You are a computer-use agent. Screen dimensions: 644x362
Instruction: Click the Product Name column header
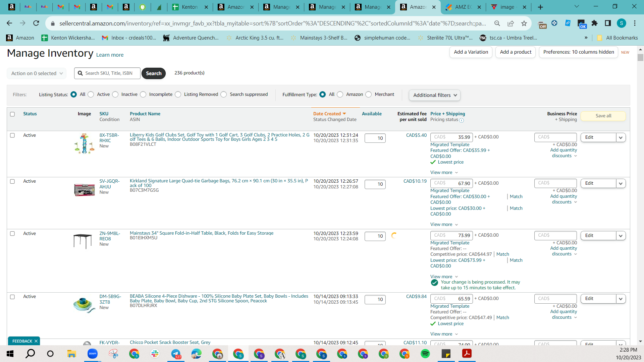(x=145, y=114)
